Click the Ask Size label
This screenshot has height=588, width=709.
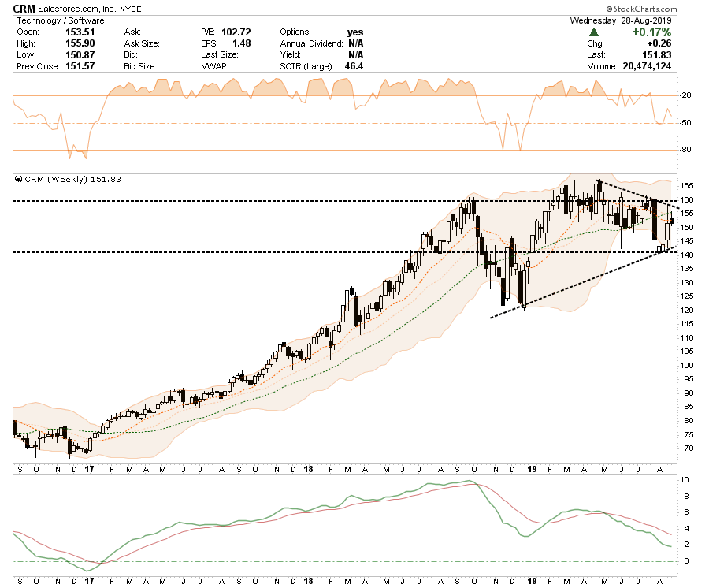[x=142, y=43]
